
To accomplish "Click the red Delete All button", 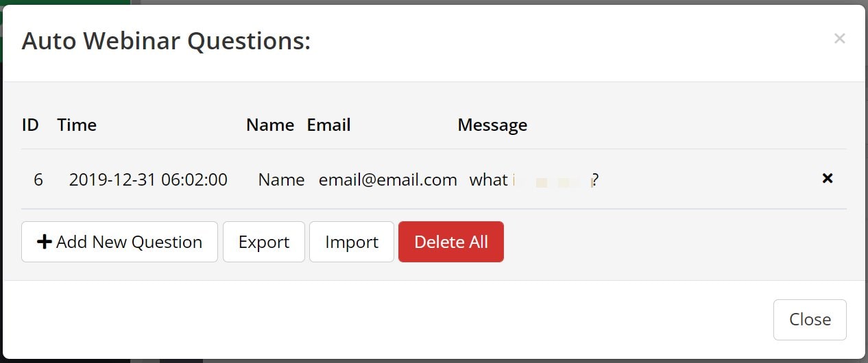I will click(451, 242).
